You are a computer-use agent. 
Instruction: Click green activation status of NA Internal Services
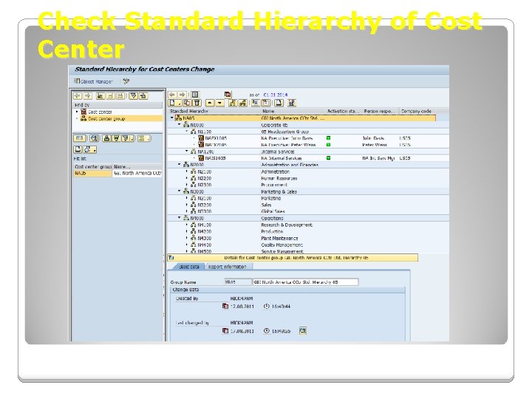pyautogui.click(x=328, y=158)
